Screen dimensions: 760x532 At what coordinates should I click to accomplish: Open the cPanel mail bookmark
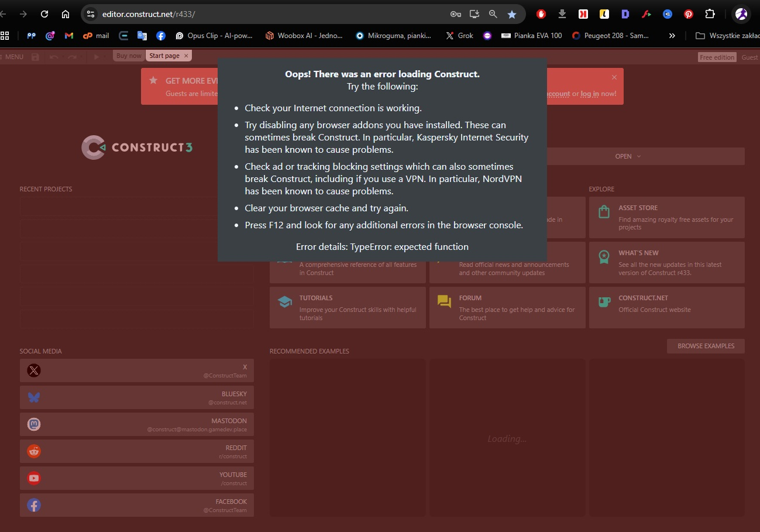click(96, 36)
